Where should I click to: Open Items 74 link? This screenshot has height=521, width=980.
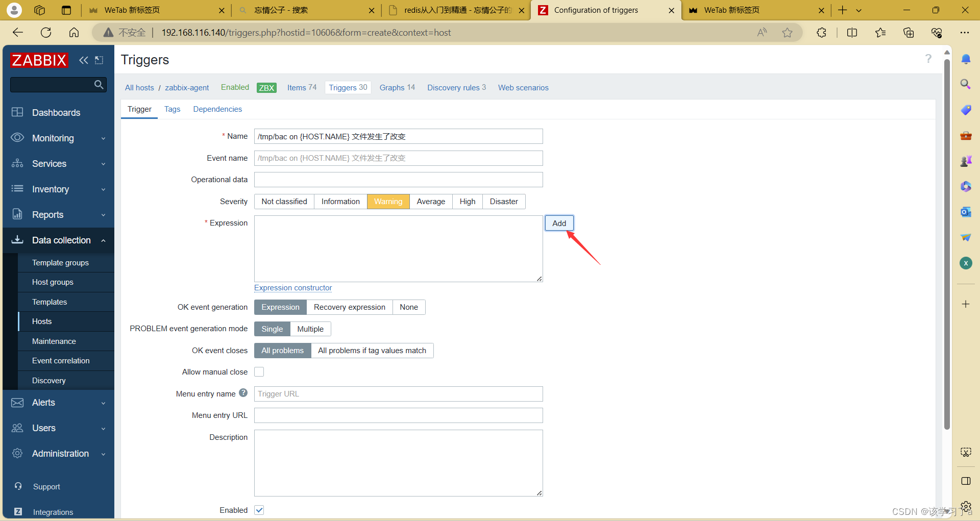point(302,88)
